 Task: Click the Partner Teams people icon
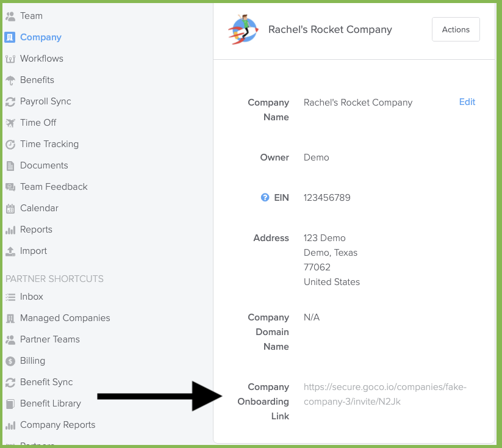(10, 340)
